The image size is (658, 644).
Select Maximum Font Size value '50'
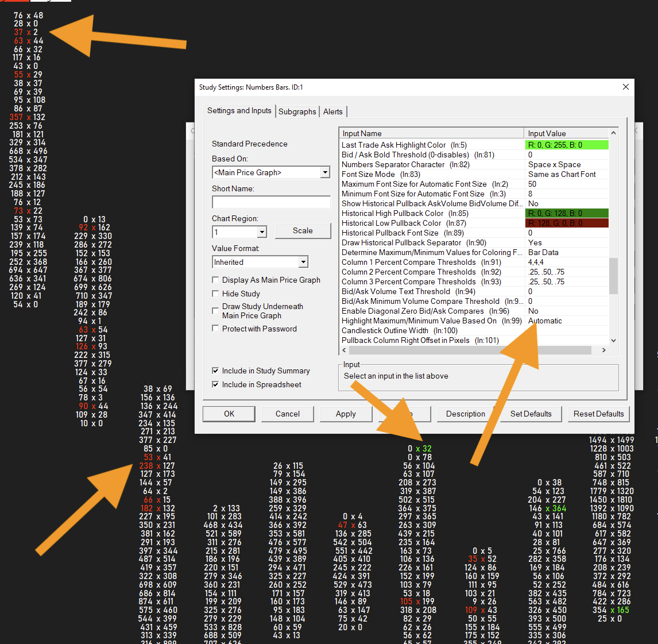532,184
